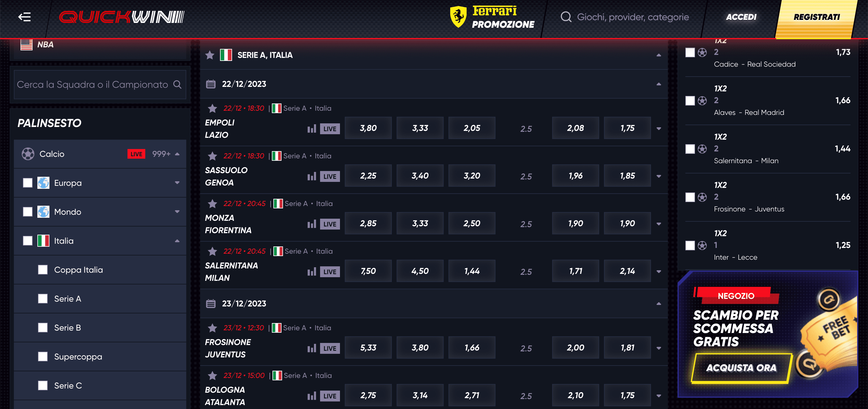
Task: Open the NBA section in sidebar
Action: click(45, 44)
